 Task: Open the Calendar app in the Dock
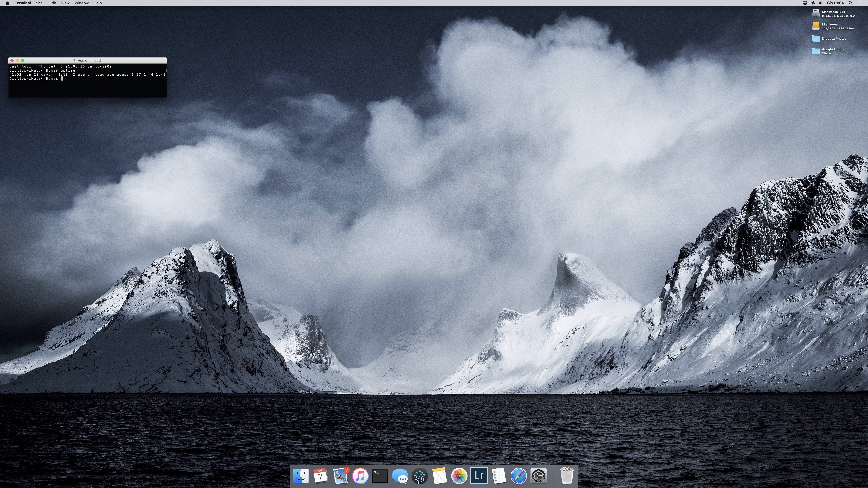click(320, 476)
